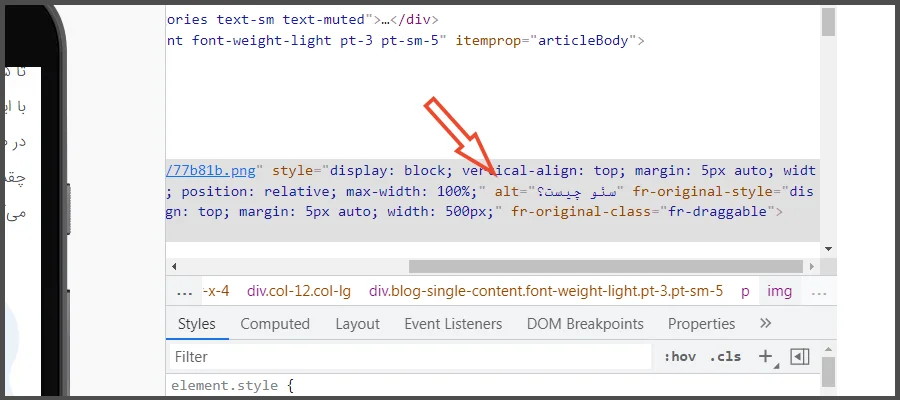Click the breadcrumb left overflow ellipsis

[x=184, y=292]
